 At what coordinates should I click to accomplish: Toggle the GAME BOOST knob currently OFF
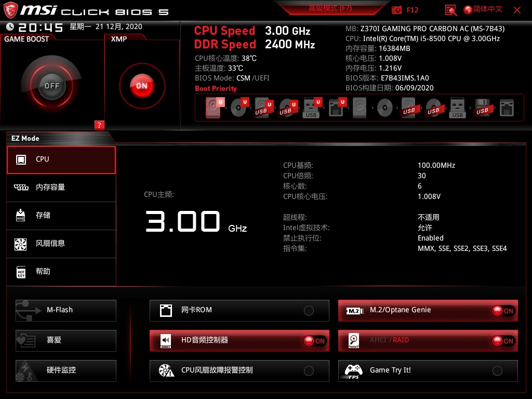pyautogui.click(x=51, y=86)
